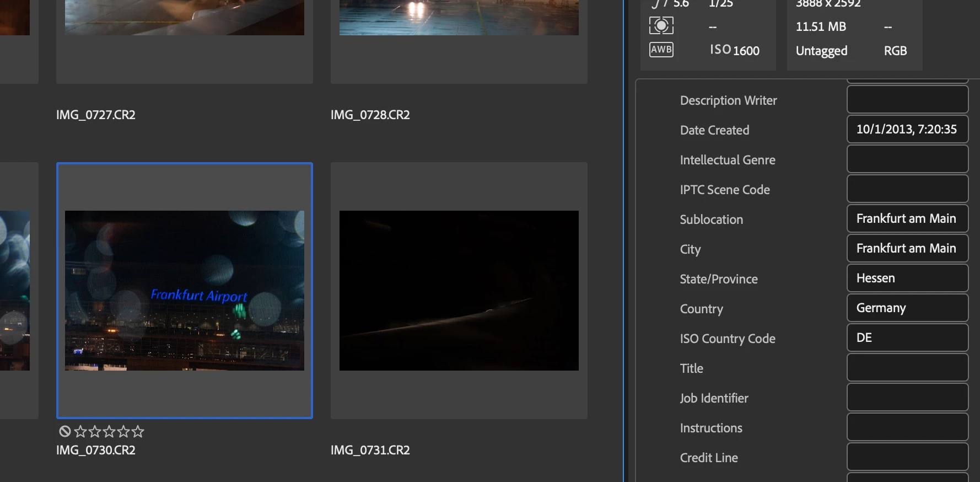Click the IMG_0728.CR2 file name
980x482 pixels.
370,115
